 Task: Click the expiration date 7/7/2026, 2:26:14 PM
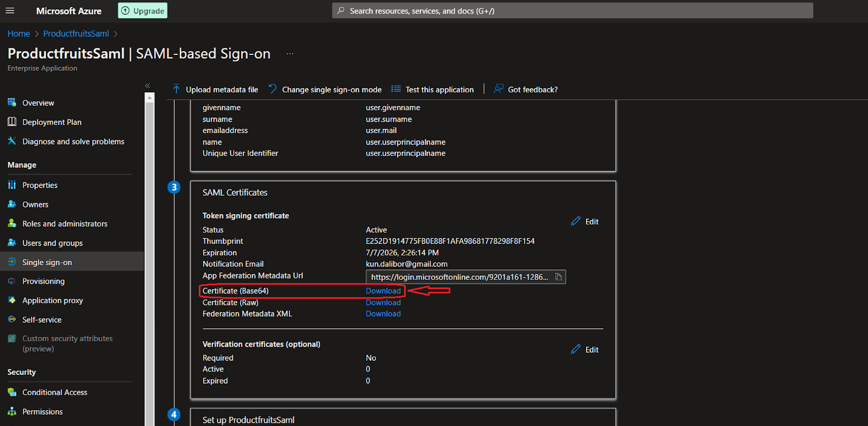[x=402, y=253]
